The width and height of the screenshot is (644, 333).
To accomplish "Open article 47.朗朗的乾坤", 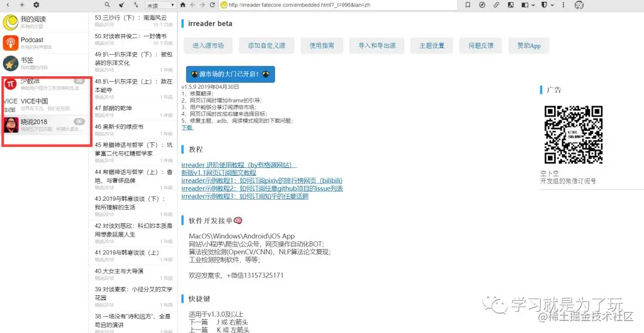I will 134,111.
